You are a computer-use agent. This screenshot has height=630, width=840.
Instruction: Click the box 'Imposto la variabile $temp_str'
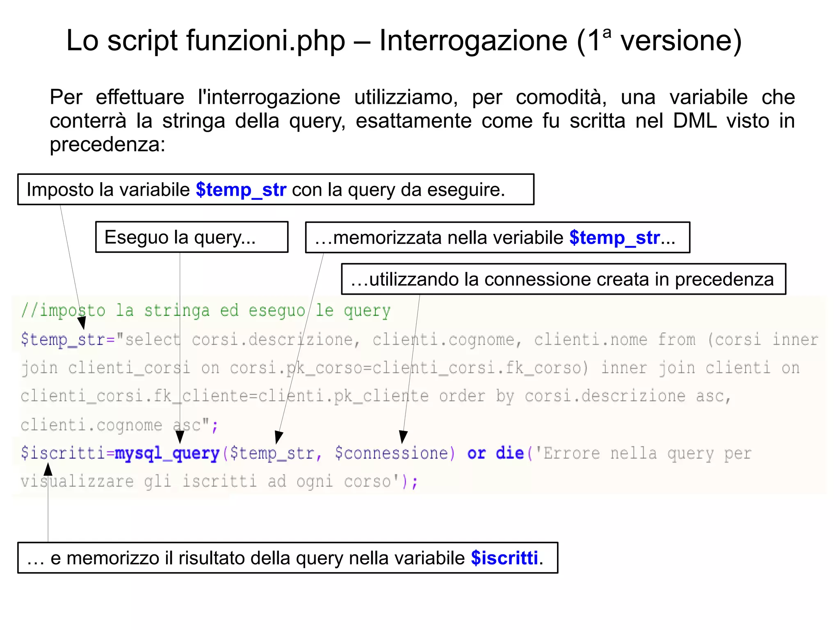tap(276, 189)
